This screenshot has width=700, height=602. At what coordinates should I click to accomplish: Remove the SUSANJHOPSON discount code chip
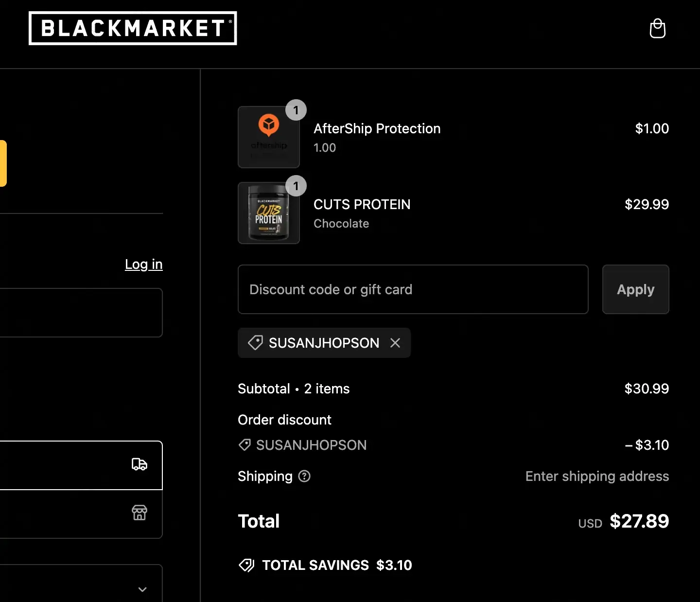point(395,343)
